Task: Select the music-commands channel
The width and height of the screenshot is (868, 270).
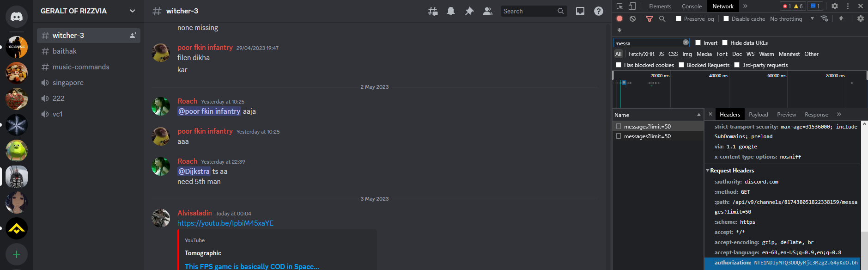Action: click(89, 67)
